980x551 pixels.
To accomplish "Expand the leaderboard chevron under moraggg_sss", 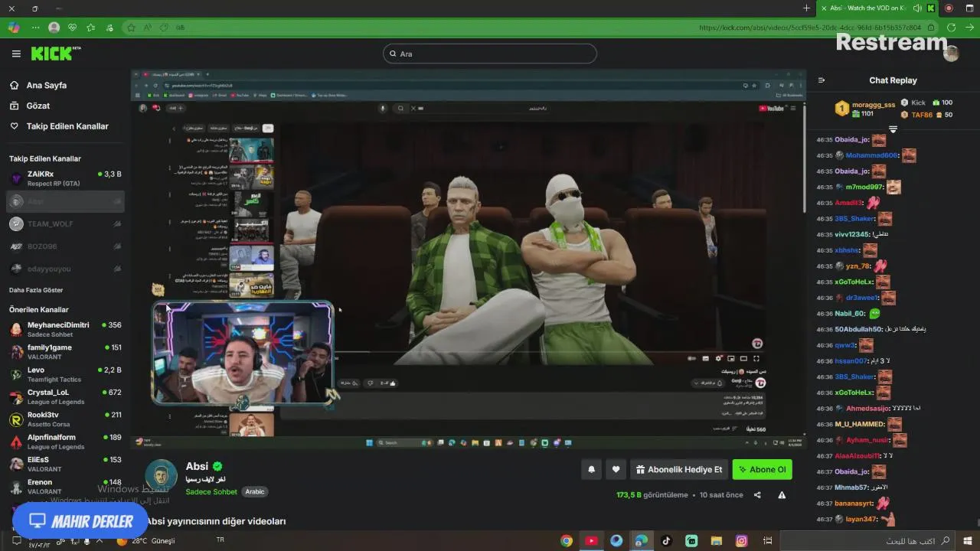I will click(x=893, y=129).
